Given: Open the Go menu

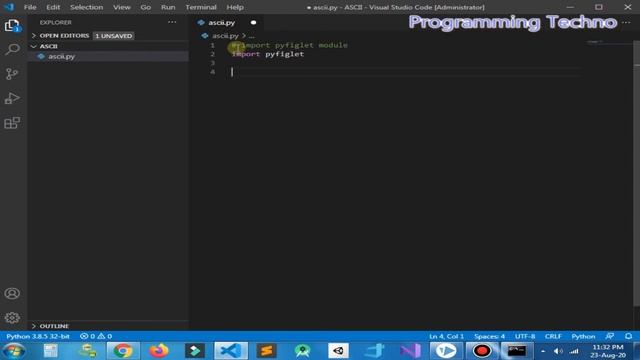Looking at the screenshot, I should (145, 7).
